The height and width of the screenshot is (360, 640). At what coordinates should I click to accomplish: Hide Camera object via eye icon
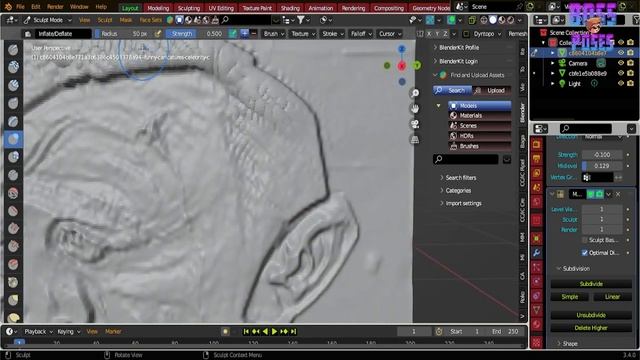click(x=621, y=63)
